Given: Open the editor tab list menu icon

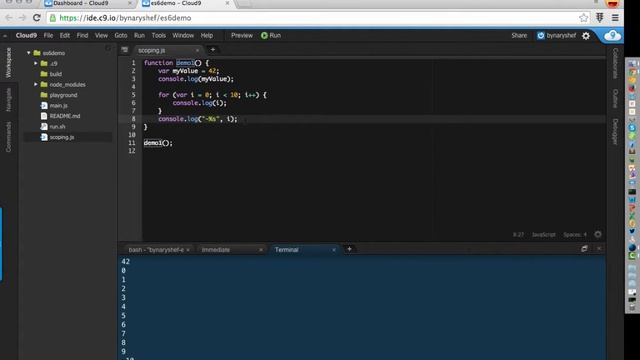Looking at the screenshot, I should [124, 50].
